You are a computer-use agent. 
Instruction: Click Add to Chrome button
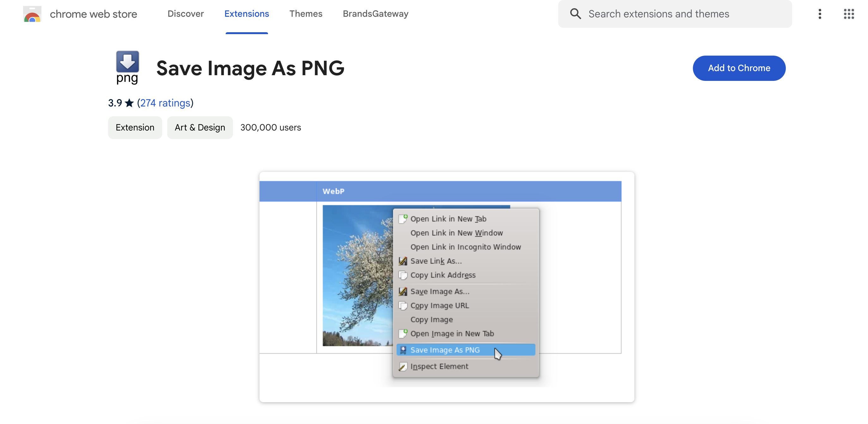pos(739,68)
